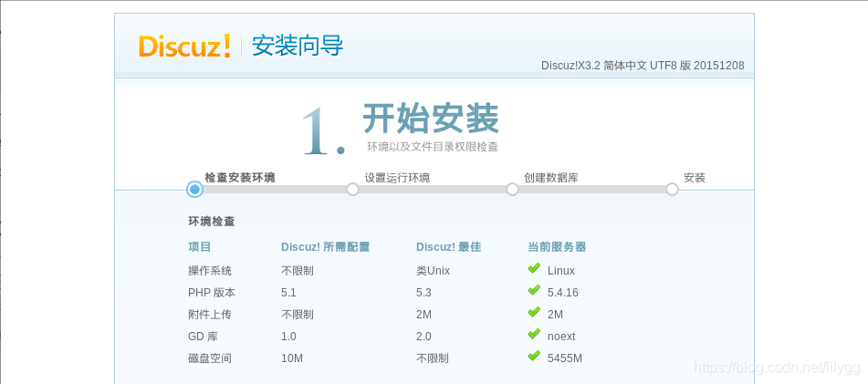868x384 pixels.
Task: Click the 5.3 best PHP version
Action: pos(424,293)
